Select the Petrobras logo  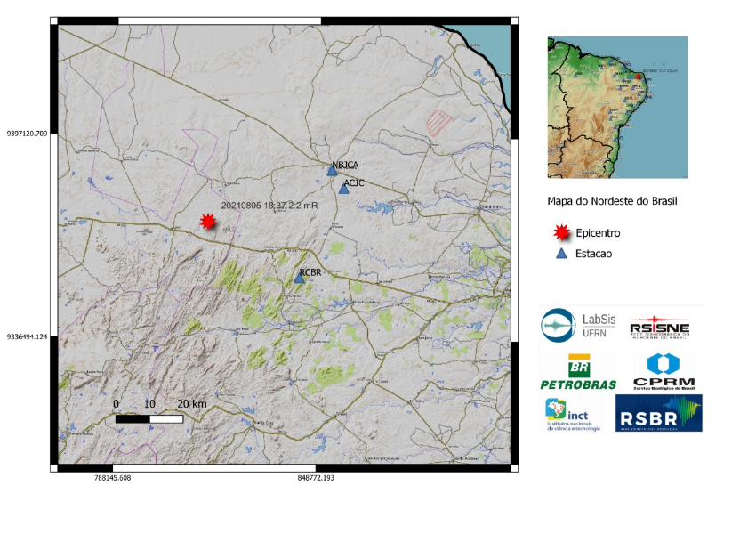[x=578, y=370]
